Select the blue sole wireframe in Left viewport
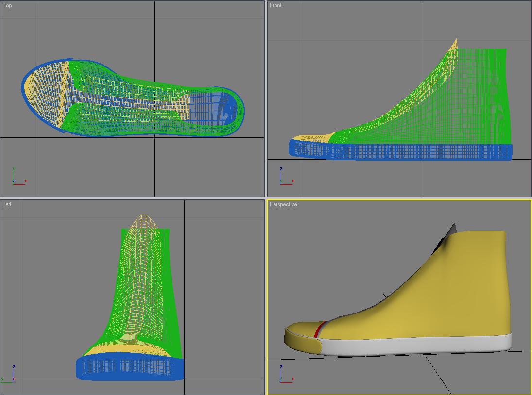The width and height of the screenshot is (532, 395). point(130,368)
